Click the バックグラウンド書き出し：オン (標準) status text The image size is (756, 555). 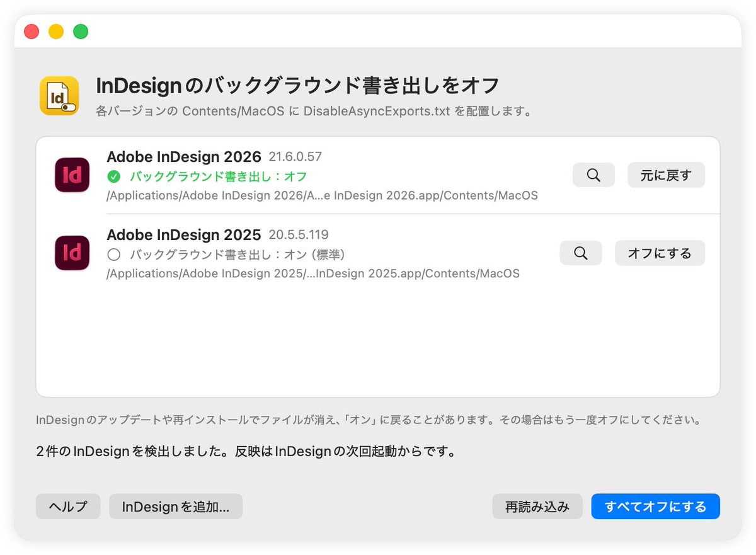[238, 255]
